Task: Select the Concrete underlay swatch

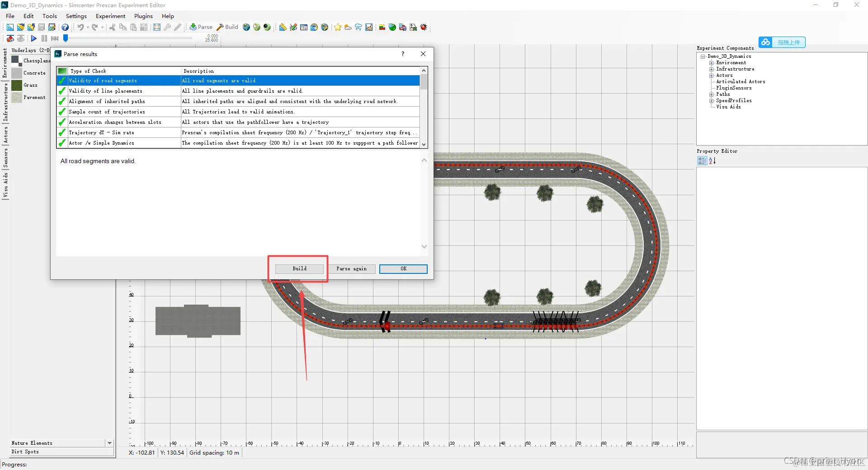Action: pos(17,73)
